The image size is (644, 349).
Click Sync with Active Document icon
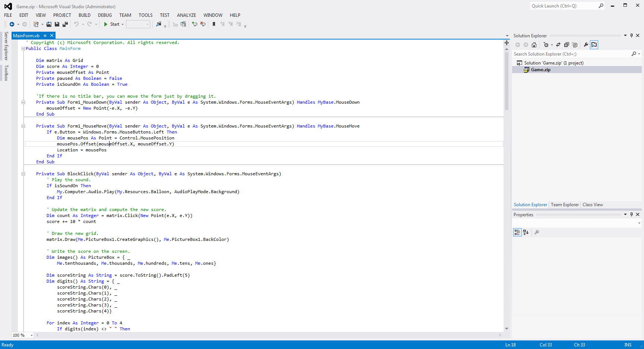[558, 45]
